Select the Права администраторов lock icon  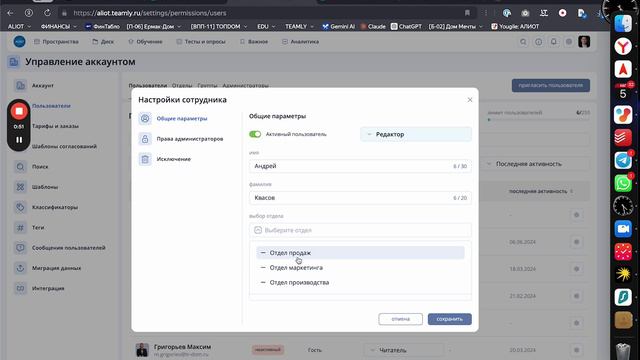coord(145,139)
